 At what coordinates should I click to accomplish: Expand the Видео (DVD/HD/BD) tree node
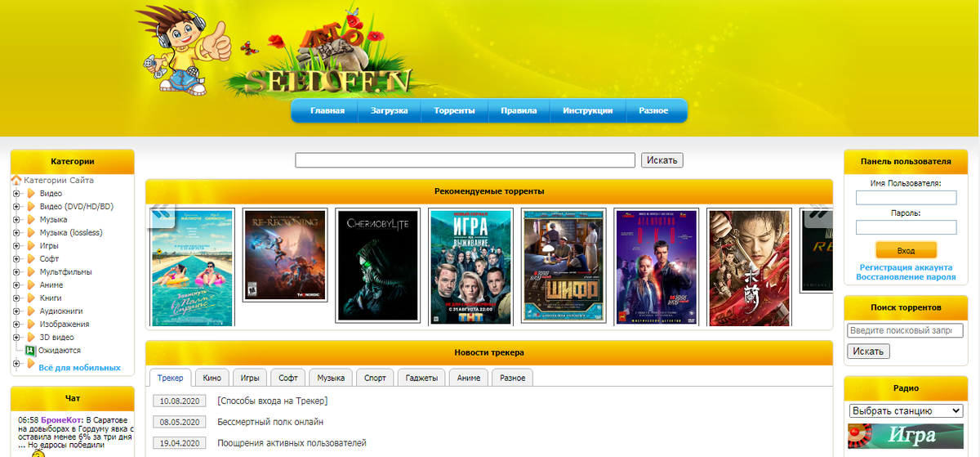point(16,207)
